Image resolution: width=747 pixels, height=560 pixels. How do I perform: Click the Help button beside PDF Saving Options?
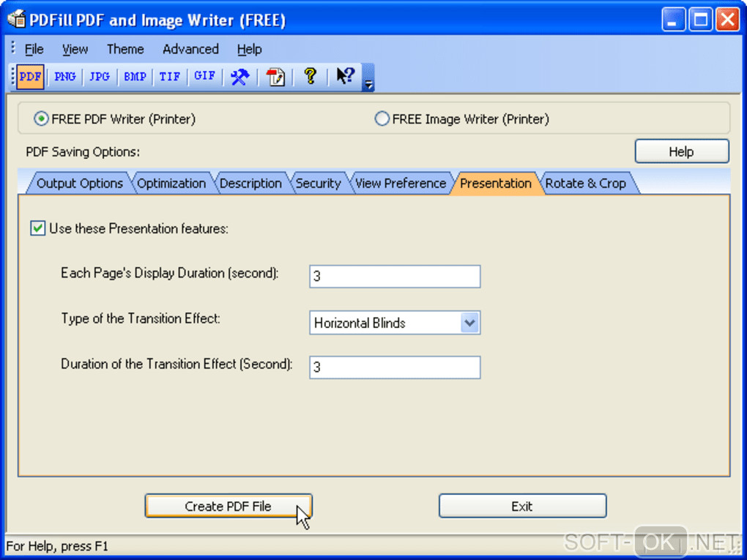click(682, 152)
